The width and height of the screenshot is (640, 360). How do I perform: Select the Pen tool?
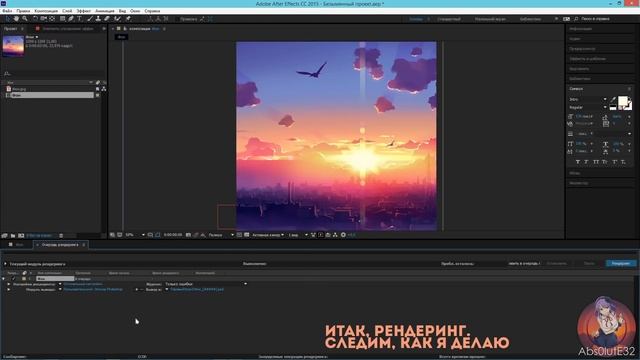pyautogui.click(x=71, y=19)
